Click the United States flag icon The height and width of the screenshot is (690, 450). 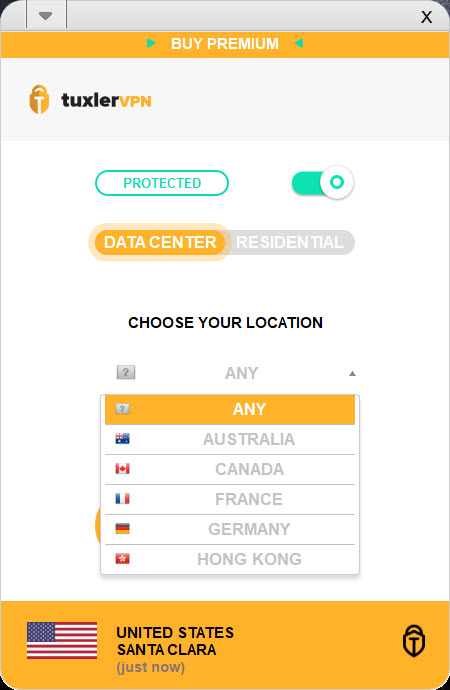tap(62, 640)
